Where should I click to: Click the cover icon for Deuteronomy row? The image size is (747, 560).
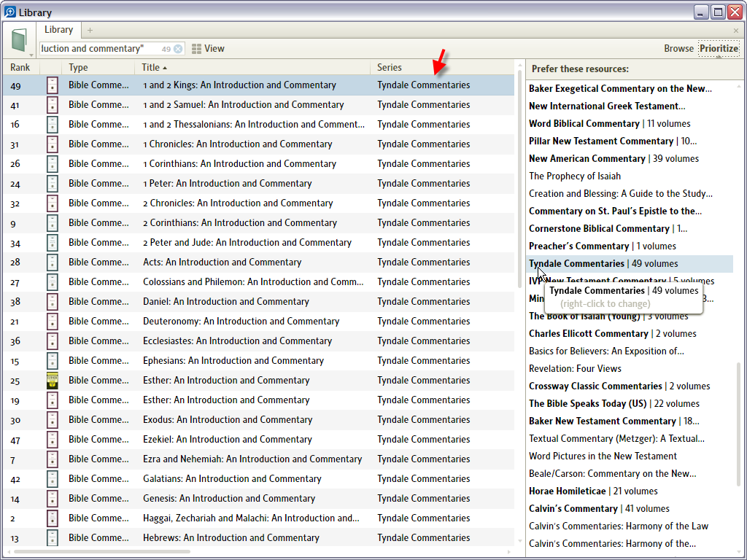(52, 322)
